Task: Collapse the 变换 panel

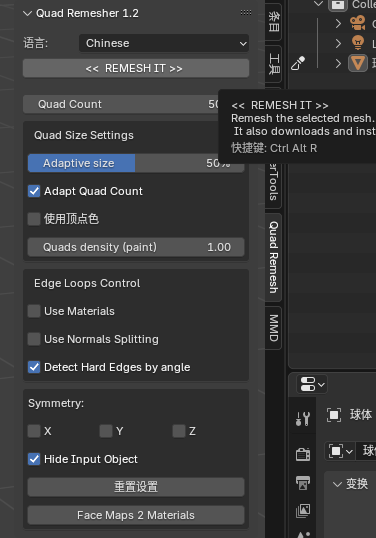Action: [x=338, y=484]
